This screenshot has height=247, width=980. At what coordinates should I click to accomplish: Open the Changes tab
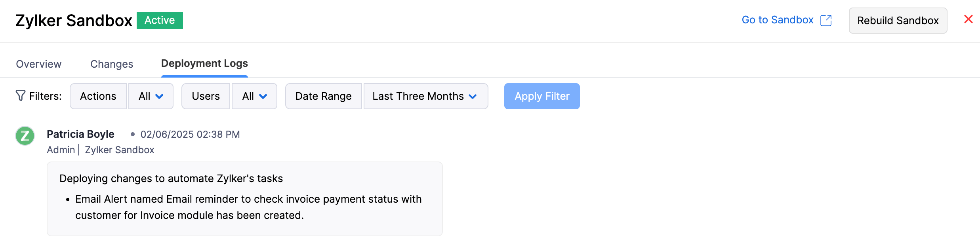pos(111,64)
